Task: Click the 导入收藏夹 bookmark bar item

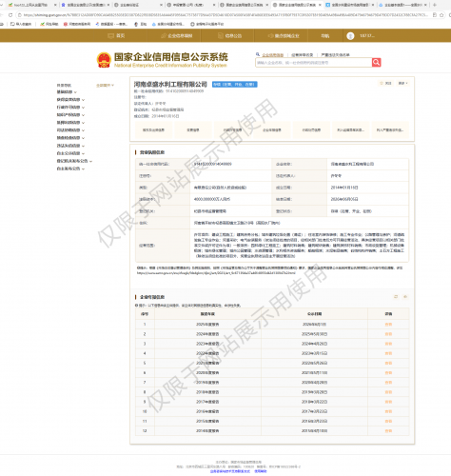Action: (21, 24)
